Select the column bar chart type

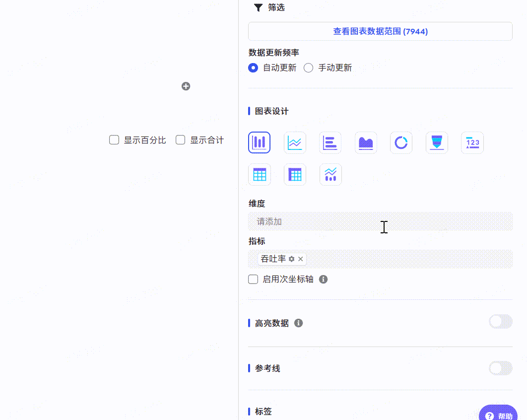coord(259,142)
